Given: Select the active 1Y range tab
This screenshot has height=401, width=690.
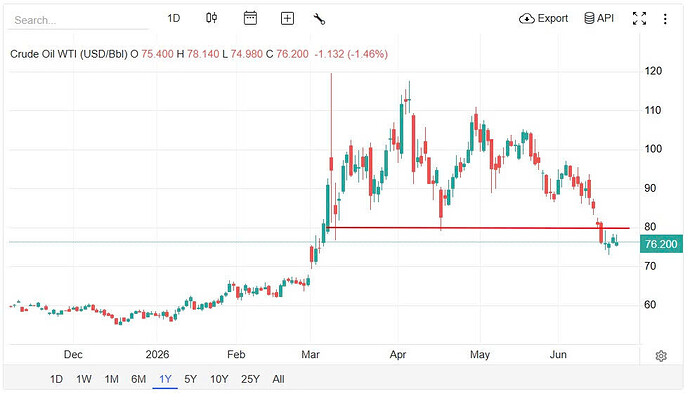Looking at the screenshot, I should tap(165, 379).
